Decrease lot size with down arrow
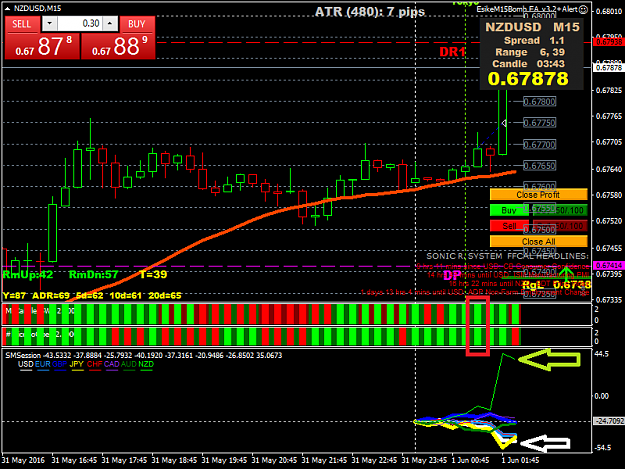Screen dimensions: 625x469 49,24
